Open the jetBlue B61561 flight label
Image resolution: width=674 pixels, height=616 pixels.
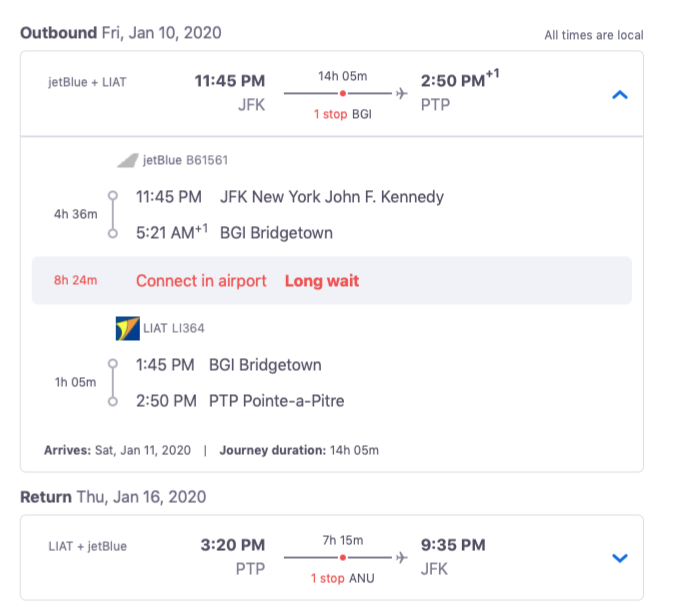point(185,160)
